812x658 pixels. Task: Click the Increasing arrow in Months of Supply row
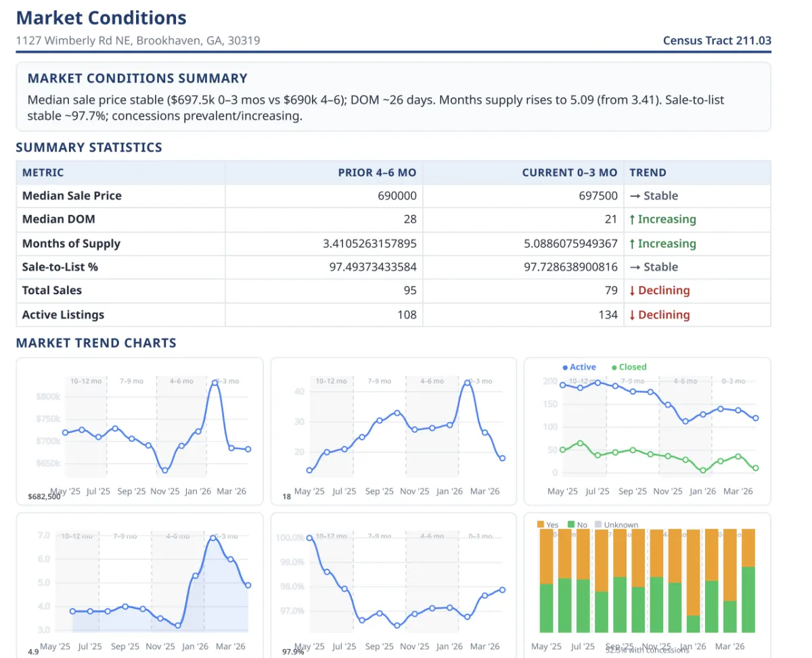(x=632, y=243)
